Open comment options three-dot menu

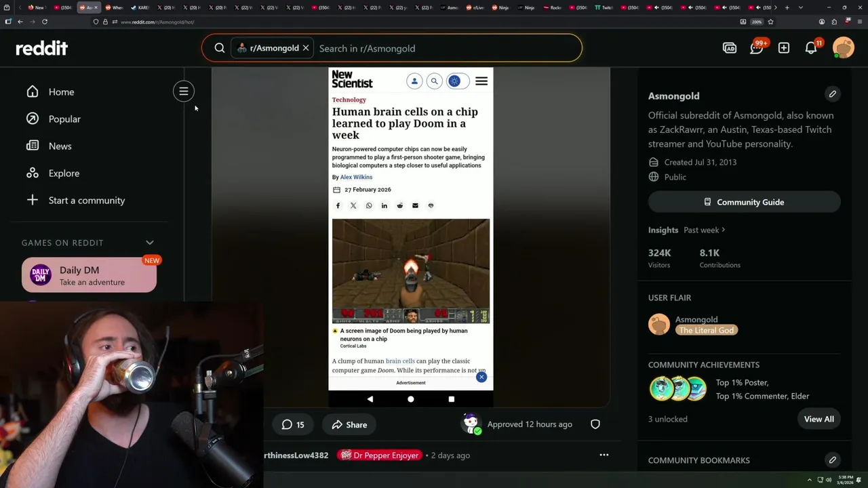pos(604,455)
